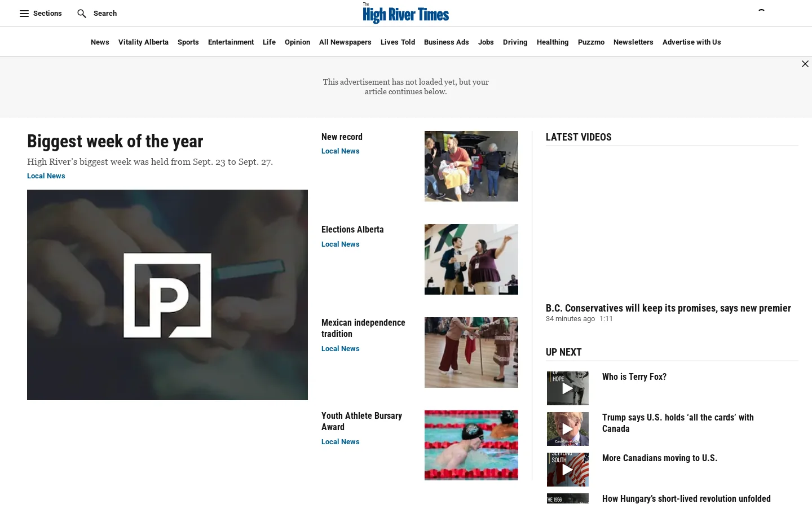Click Jobs in the navigation bar

coord(486,42)
